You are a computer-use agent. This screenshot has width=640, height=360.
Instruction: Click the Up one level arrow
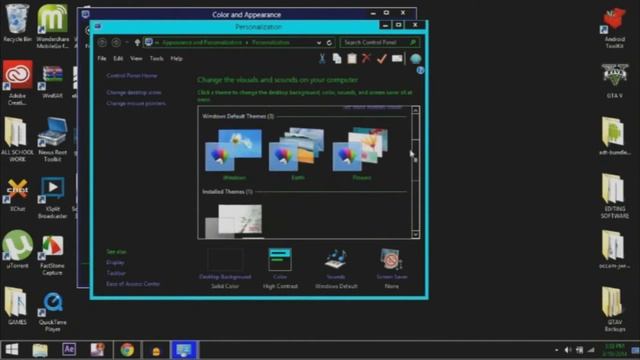click(137, 42)
